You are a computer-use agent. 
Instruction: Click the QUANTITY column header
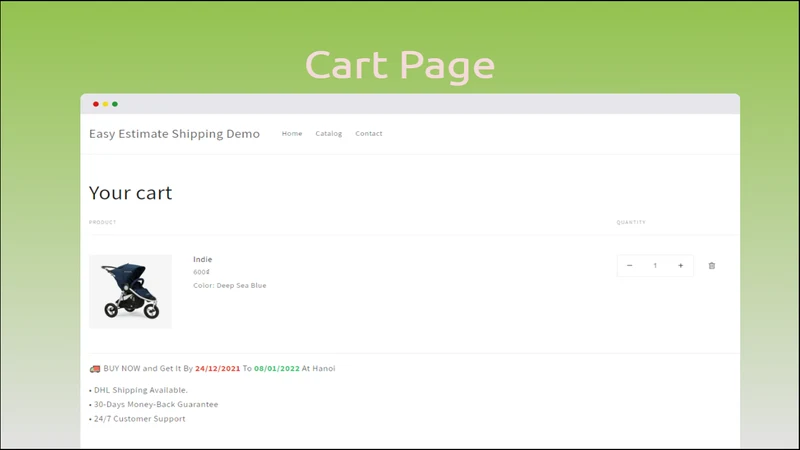pos(631,222)
